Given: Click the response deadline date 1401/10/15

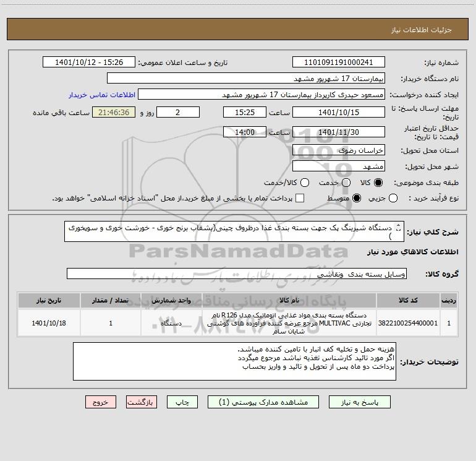Looking at the screenshot, I should click(339, 112).
